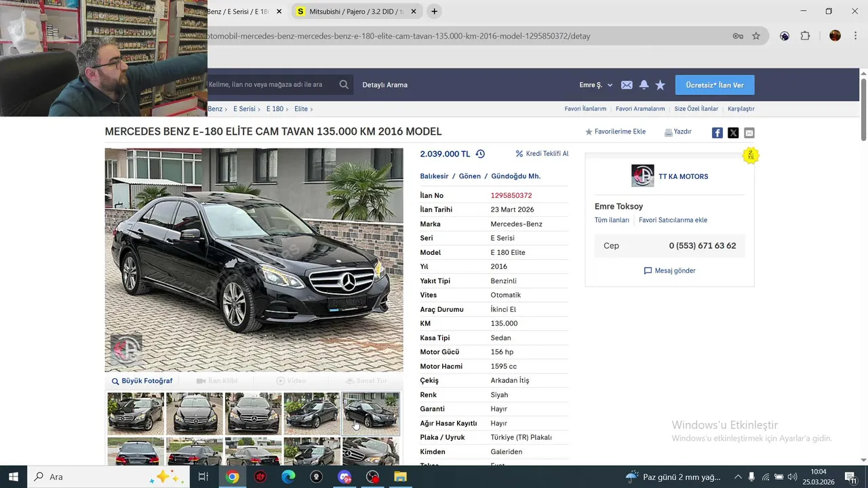This screenshot has height=488, width=868.
Task: Click the search magnifier icon
Action: pyautogui.click(x=344, y=85)
